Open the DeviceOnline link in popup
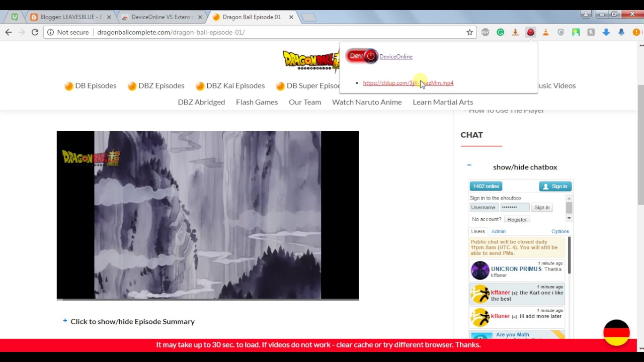Viewport: 644px width, 362px height. pyautogui.click(x=396, y=56)
